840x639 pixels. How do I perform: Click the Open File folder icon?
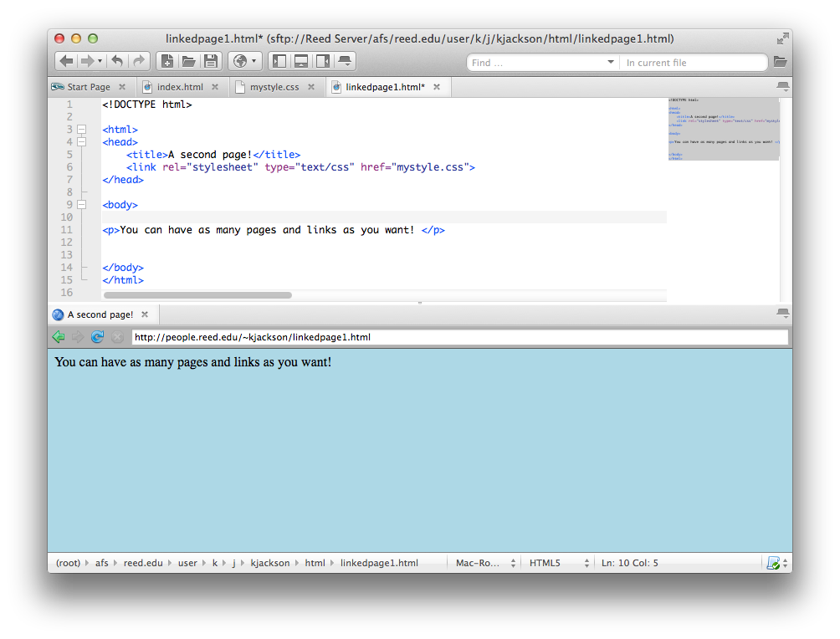click(188, 61)
